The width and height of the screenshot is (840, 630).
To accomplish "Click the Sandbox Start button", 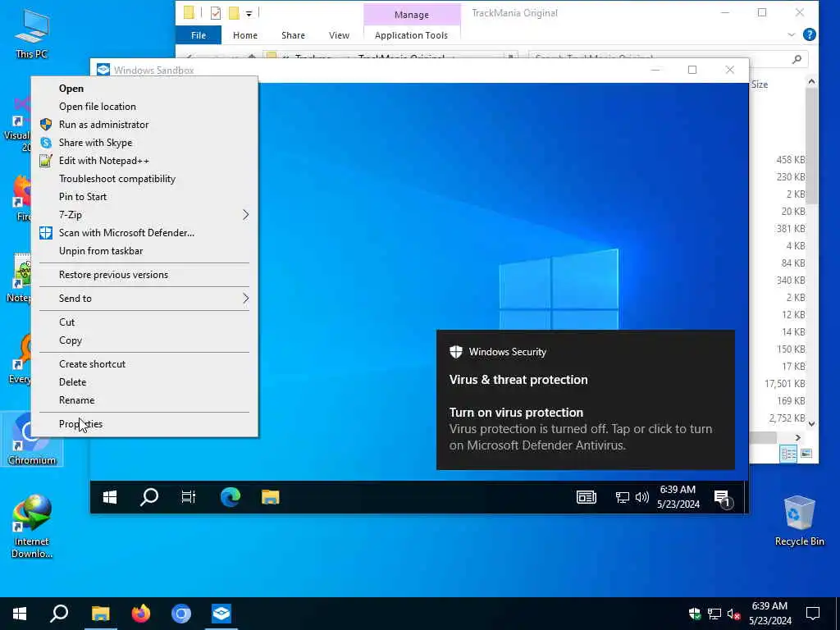I will click(x=110, y=498).
